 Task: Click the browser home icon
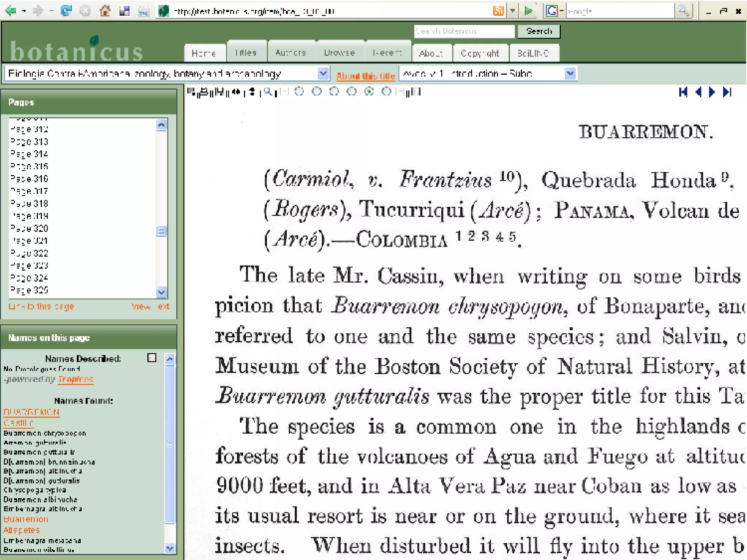click(105, 11)
